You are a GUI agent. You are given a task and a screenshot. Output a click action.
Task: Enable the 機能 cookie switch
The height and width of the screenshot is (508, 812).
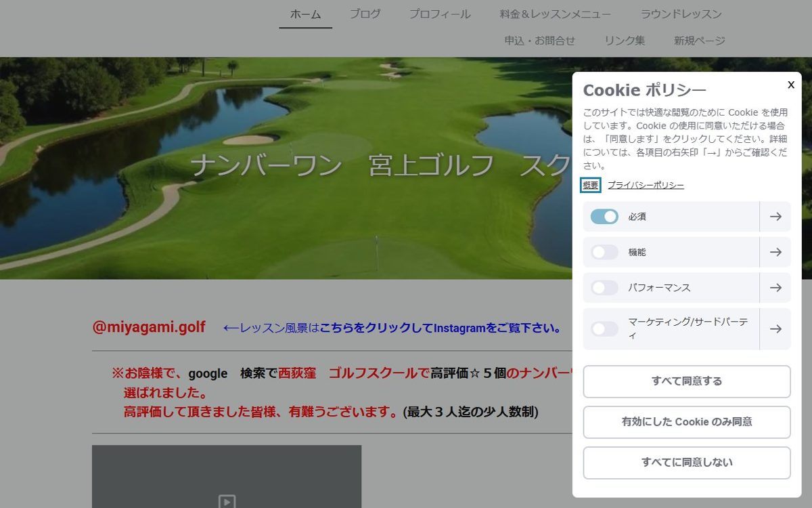(604, 252)
